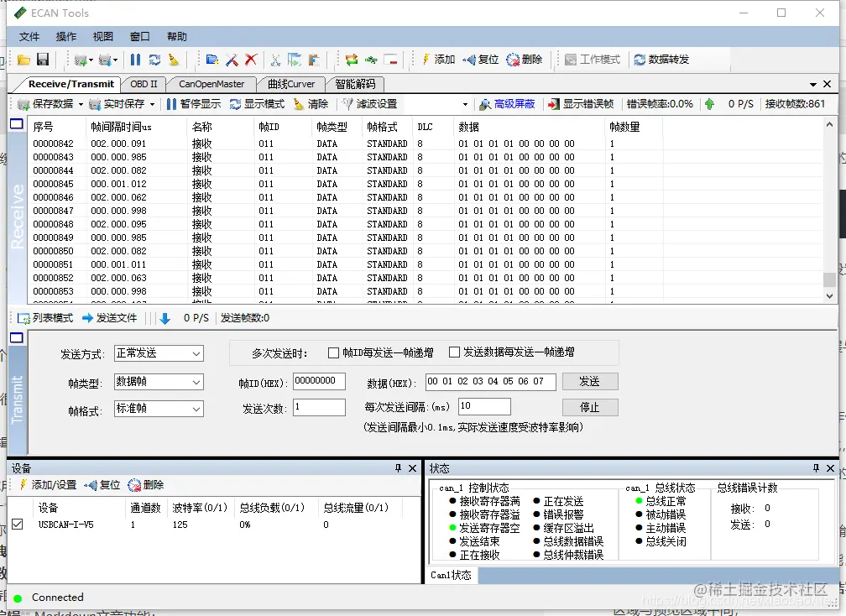Click the 帧ID(HEX) input field
846x616 pixels.
coord(319,381)
